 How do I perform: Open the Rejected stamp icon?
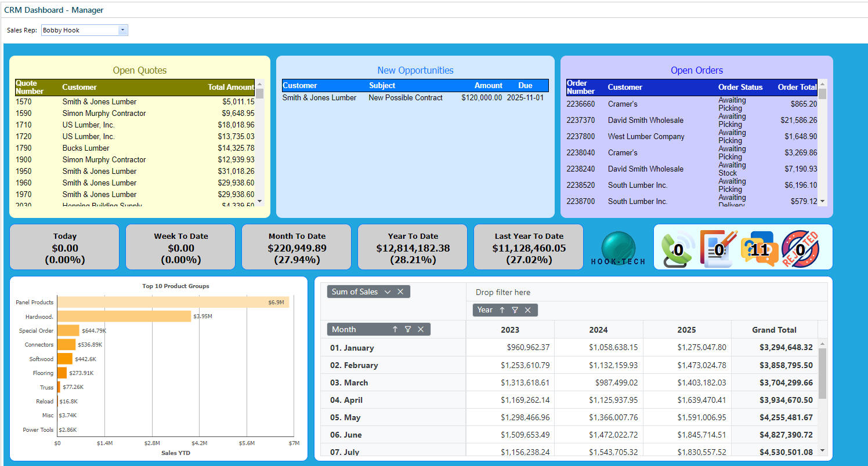[x=800, y=249]
